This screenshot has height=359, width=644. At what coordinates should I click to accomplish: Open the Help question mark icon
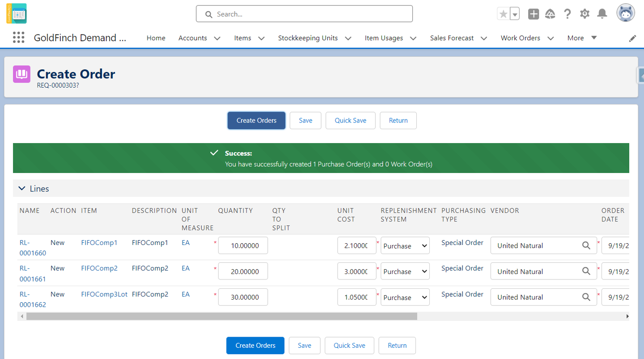tap(568, 14)
